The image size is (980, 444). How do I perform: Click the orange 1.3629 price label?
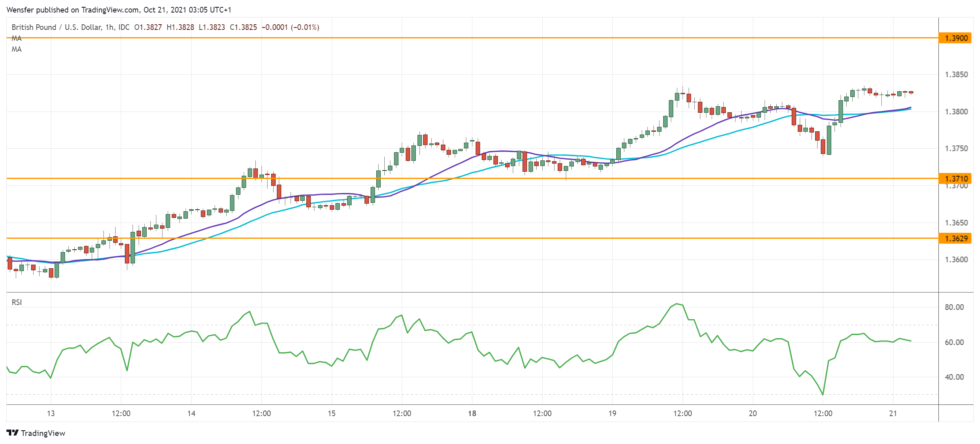click(955, 238)
